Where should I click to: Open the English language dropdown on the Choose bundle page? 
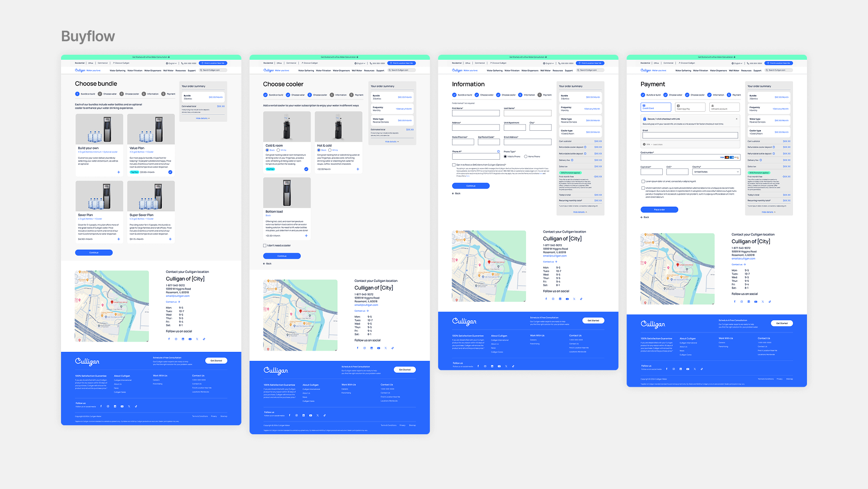[x=172, y=63]
